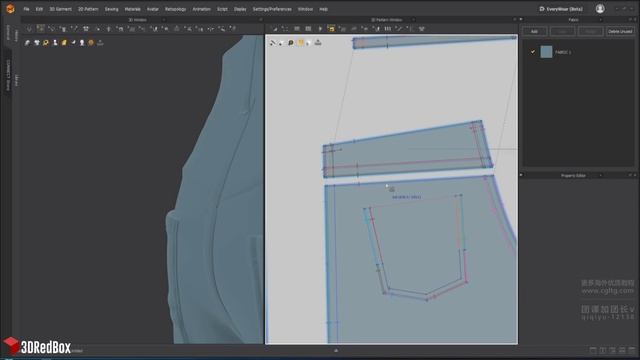Viewport: 640px width, 360px height.
Task: Open the Animation menu
Action: point(201,9)
